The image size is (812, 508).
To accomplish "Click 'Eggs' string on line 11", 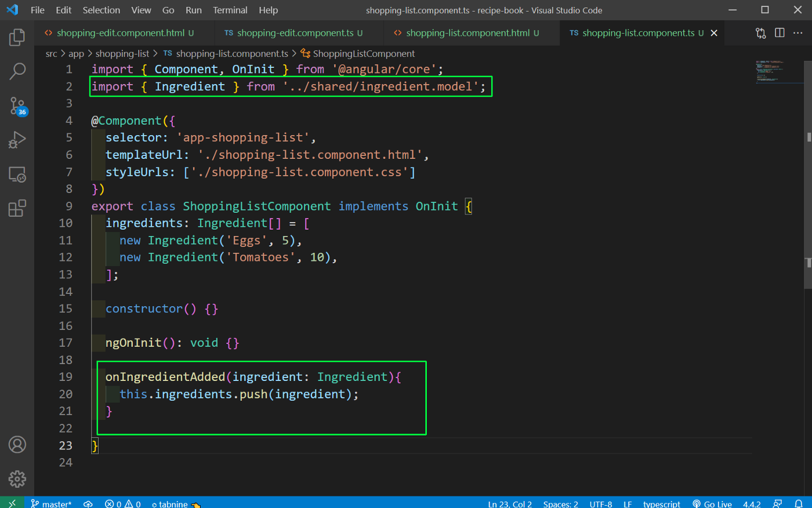I will point(246,240).
